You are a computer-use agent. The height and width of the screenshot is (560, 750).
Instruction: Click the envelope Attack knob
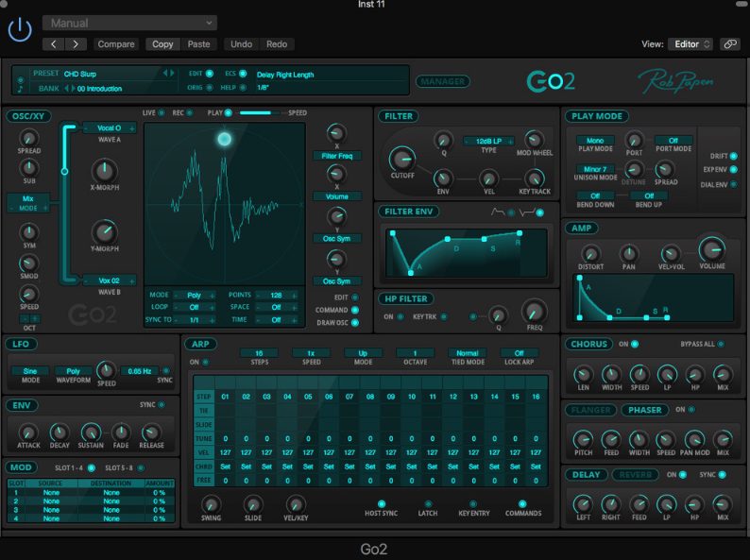tap(28, 433)
